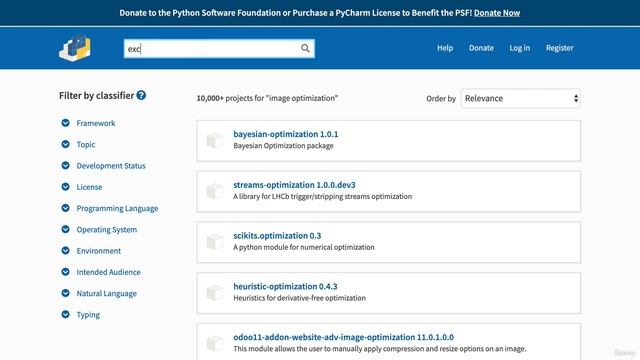This screenshot has height=360, width=640.
Task: Open the Log in page
Action: (520, 48)
